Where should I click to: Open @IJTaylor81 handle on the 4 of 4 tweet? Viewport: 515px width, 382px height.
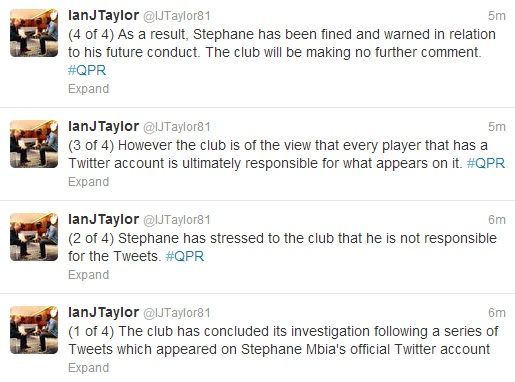pos(177,16)
